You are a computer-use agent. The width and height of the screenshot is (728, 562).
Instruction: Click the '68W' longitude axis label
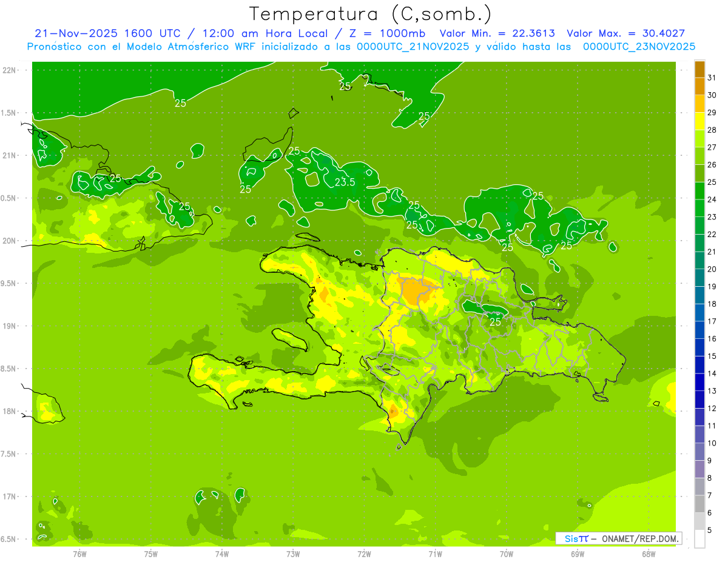(648, 554)
